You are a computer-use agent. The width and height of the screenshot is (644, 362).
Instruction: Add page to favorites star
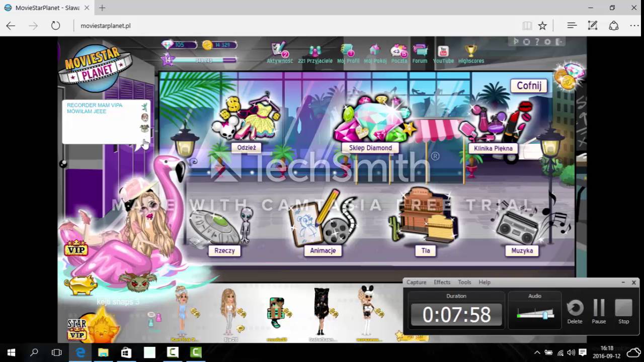tap(542, 26)
